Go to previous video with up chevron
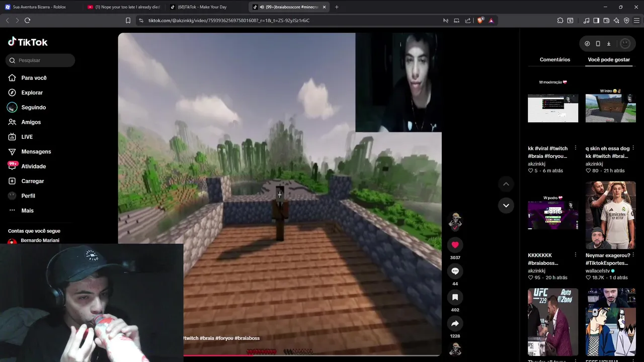This screenshot has height=362, width=644. click(506, 184)
